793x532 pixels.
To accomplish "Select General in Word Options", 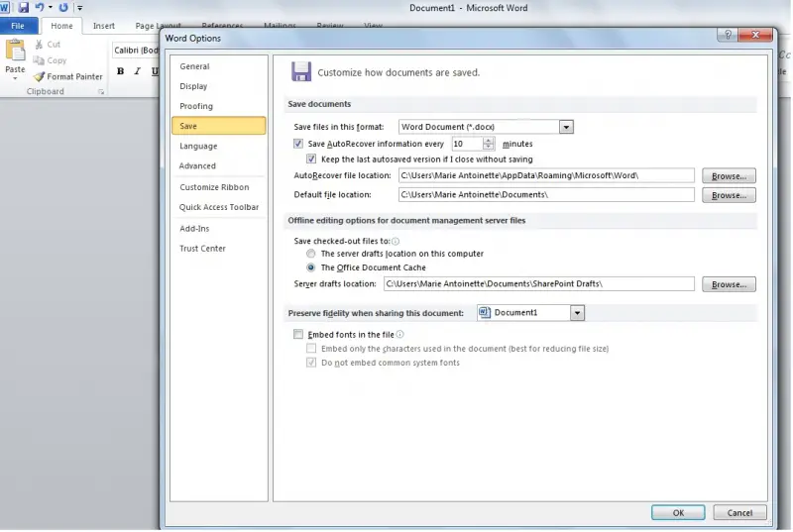I will (218, 66).
